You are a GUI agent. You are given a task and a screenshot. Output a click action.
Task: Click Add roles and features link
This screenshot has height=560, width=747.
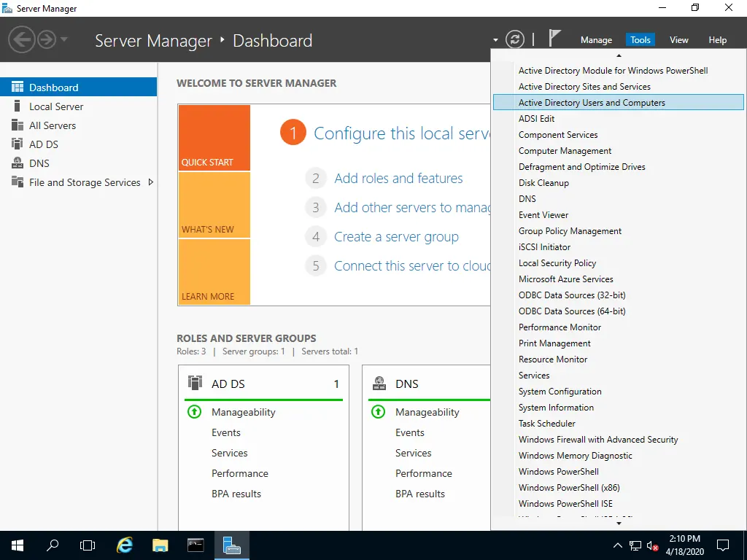(398, 178)
